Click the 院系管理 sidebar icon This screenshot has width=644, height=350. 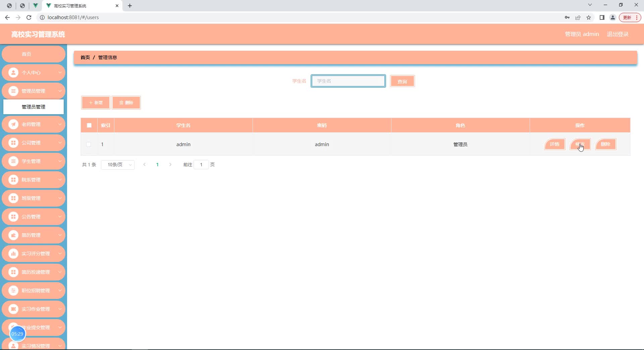[x=13, y=180]
